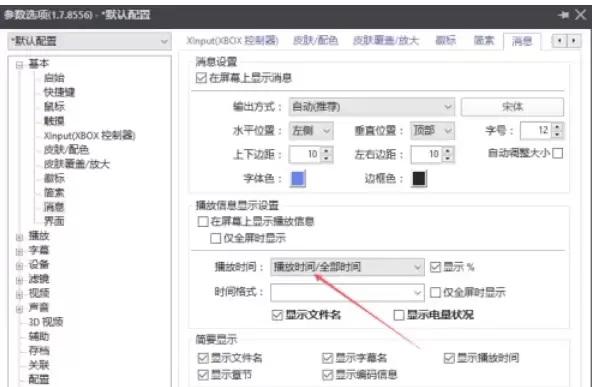Toggle the 显示播放时间 checkbox

point(449,358)
